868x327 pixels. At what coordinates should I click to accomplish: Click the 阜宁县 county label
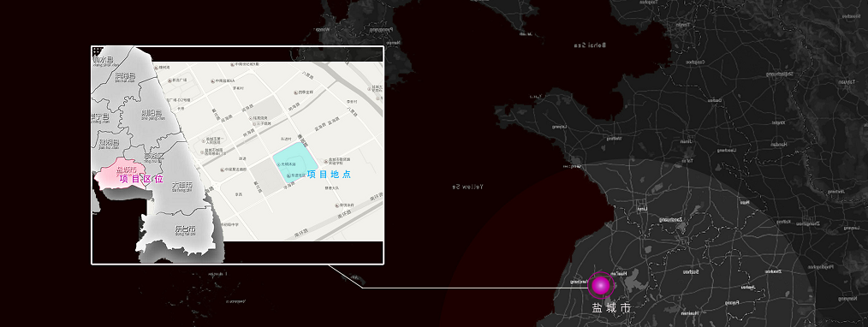tap(99, 118)
